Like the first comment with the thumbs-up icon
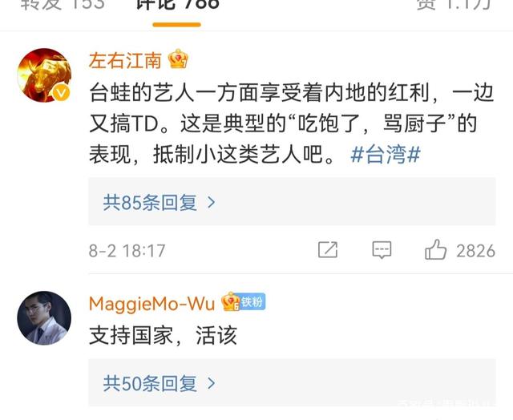This screenshot has width=513, height=420. [435, 249]
